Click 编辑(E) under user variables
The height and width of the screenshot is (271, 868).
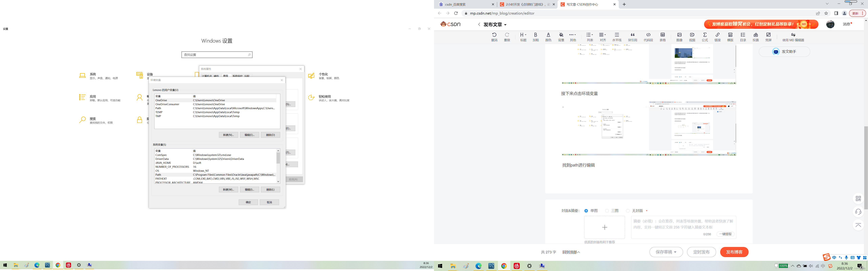click(249, 135)
